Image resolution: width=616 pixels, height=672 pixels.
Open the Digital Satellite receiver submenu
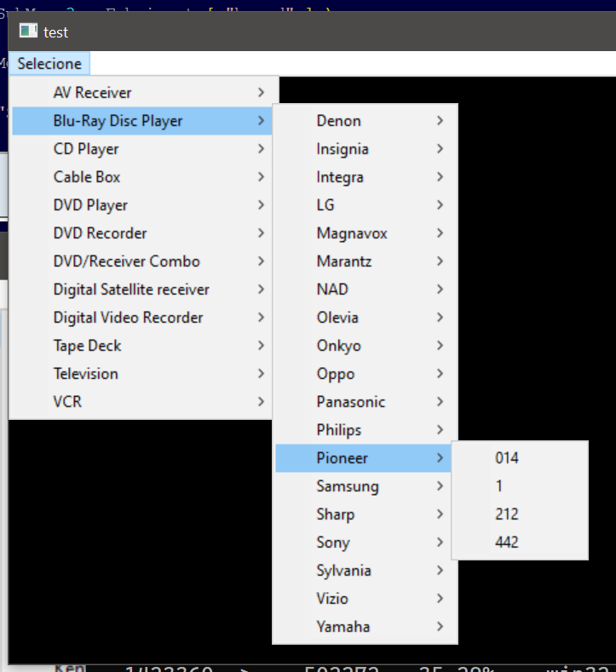(x=142, y=290)
